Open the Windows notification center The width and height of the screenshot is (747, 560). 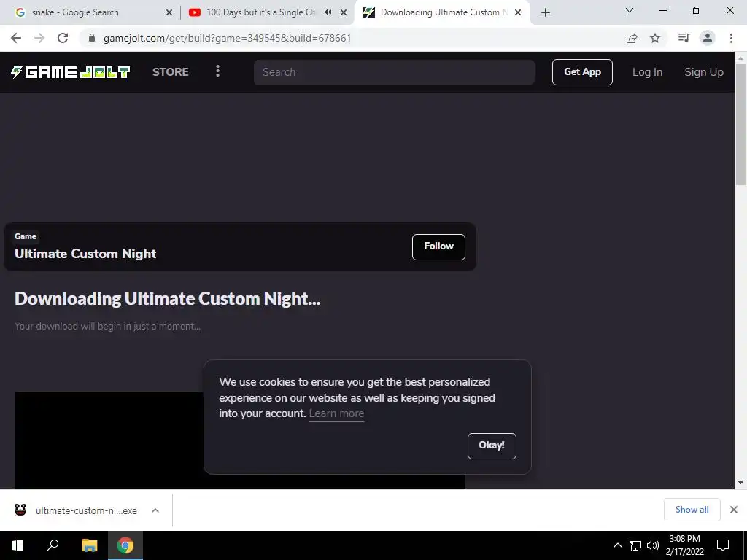point(723,545)
